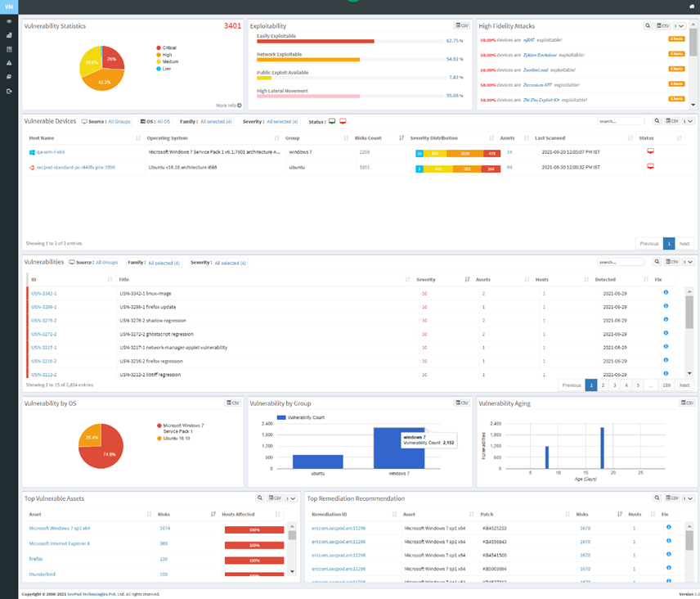Sort Vulnerabilities by Detected column
The width and height of the screenshot is (700, 599).
click(621, 280)
